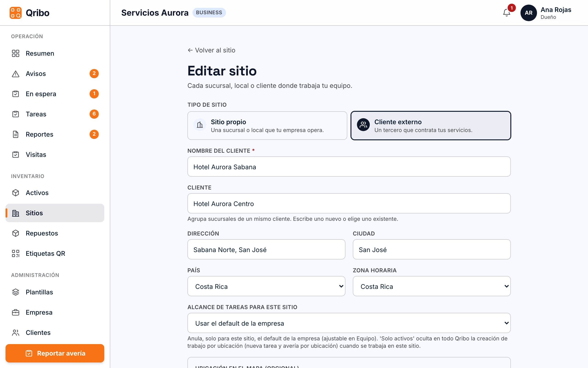
Task: Open Etiquetas QR in the sidebar
Action: click(55, 253)
